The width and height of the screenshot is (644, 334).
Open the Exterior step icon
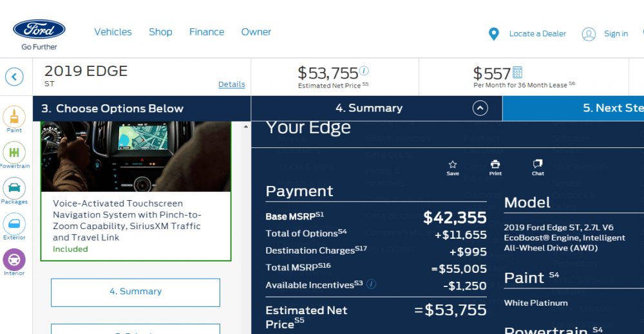click(14, 224)
